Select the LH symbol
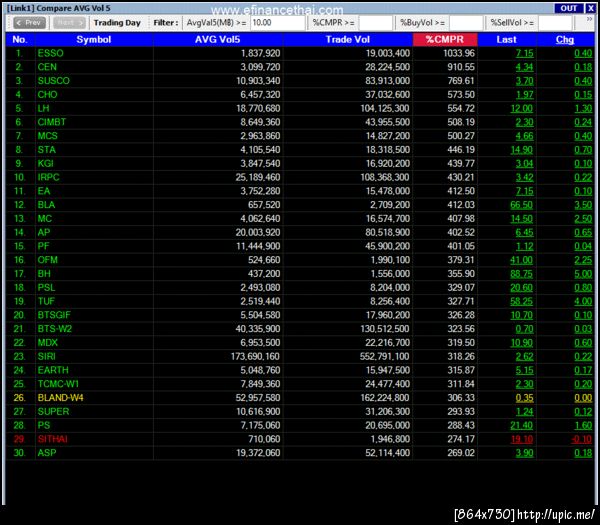Screen dimensions: 600x525 click(44, 108)
